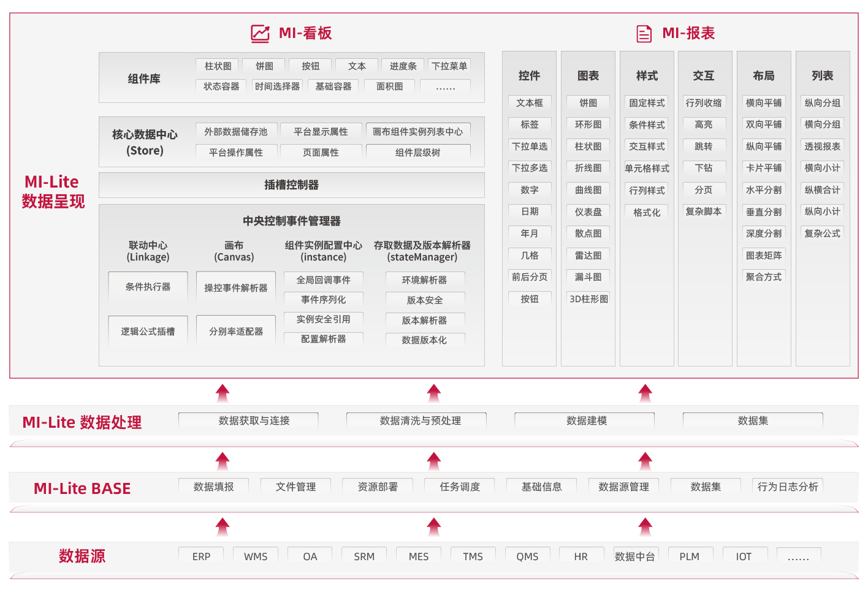This screenshot has width=868, height=592.
Task: Switch to the 布局 column
Action: pyautogui.click(x=764, y=75)
